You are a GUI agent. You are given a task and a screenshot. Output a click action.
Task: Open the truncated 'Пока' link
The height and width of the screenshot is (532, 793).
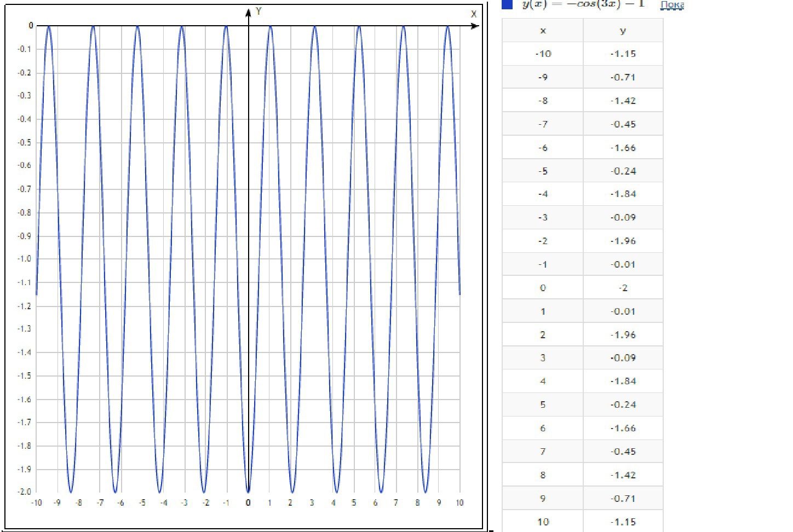pyautogui.click(x=672, y=5)
